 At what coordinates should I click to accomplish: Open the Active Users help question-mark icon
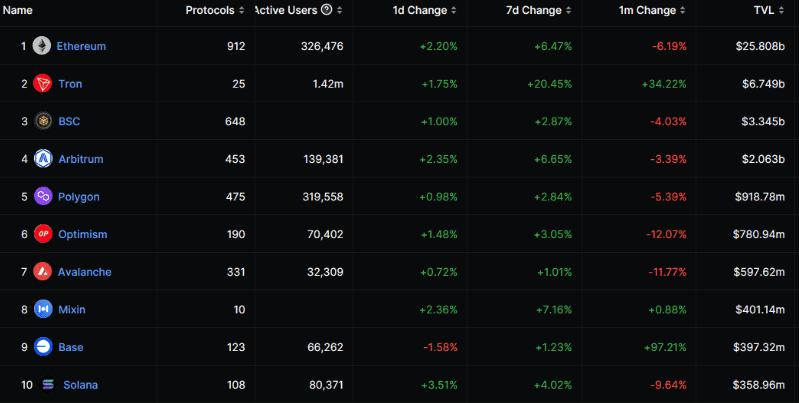coord(327,10)
